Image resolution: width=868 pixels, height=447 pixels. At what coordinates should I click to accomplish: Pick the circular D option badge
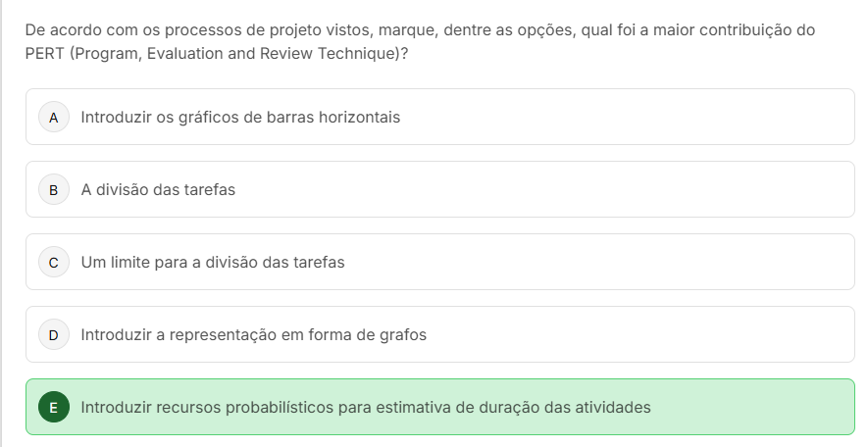[x=54, y=334]
